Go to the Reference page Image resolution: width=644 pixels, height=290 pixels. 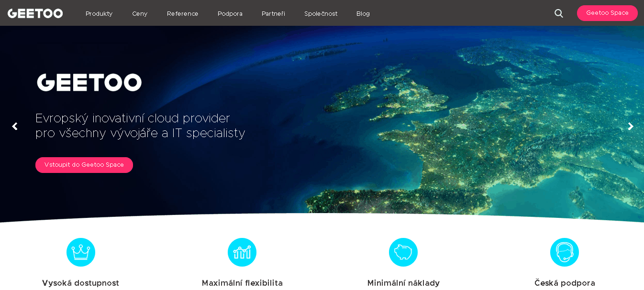click(x=182, y=13)
